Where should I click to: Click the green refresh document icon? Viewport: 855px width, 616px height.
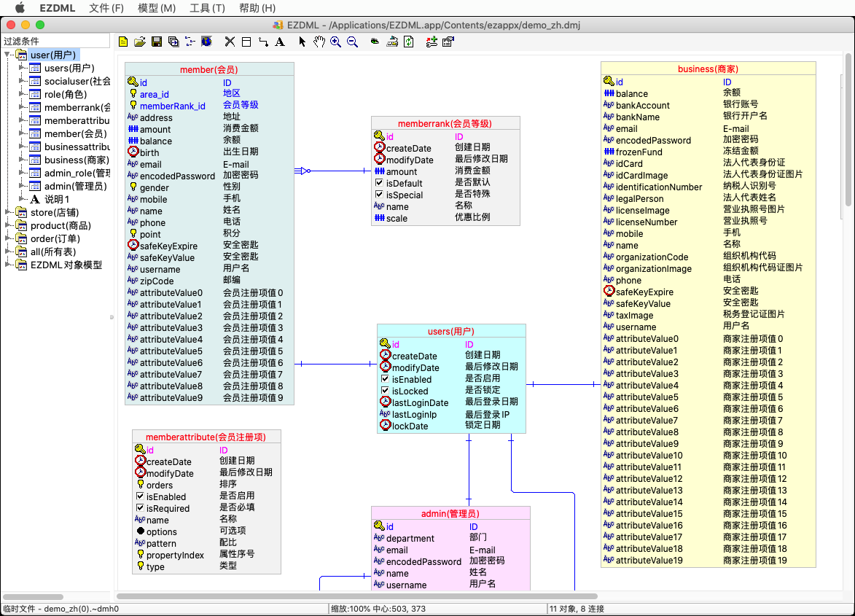click(408, 42)
